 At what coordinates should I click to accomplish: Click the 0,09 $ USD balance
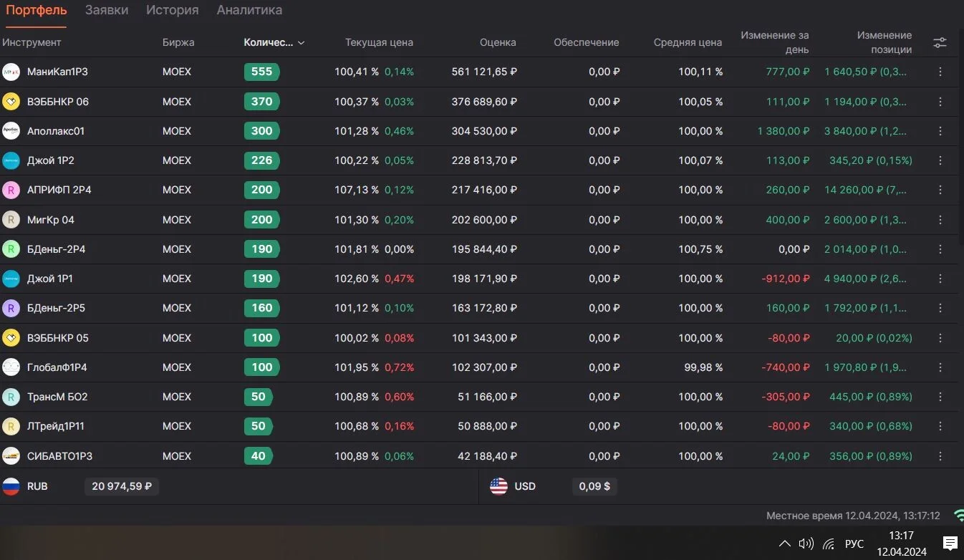coord(594,486)
